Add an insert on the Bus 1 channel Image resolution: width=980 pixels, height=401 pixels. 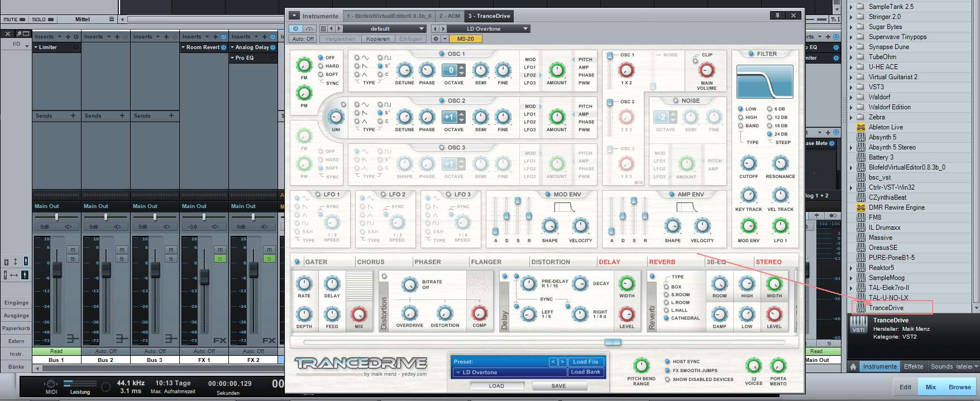(x=68, y=37)
